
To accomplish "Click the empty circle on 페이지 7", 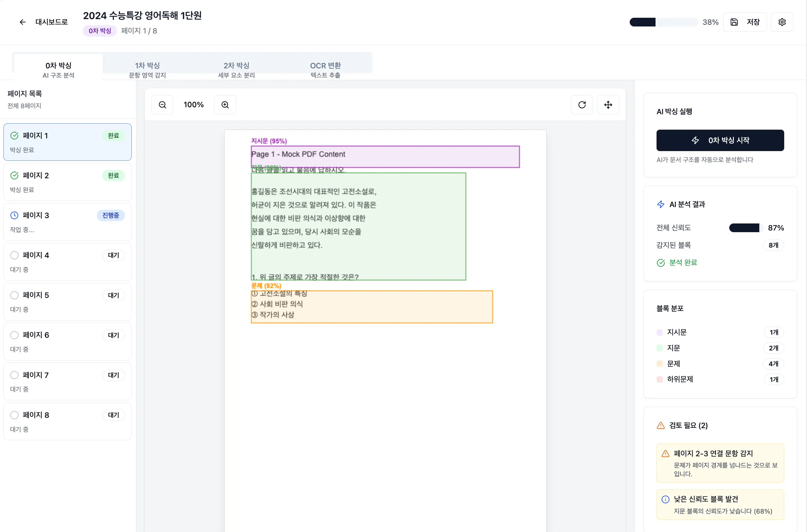I will [14, 375].
